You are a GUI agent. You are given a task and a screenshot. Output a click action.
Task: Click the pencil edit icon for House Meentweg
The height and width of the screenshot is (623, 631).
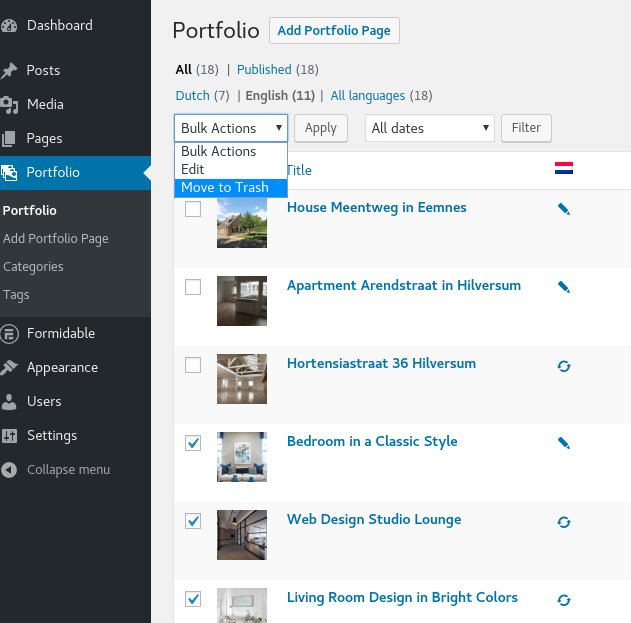[x=563, y=209]
